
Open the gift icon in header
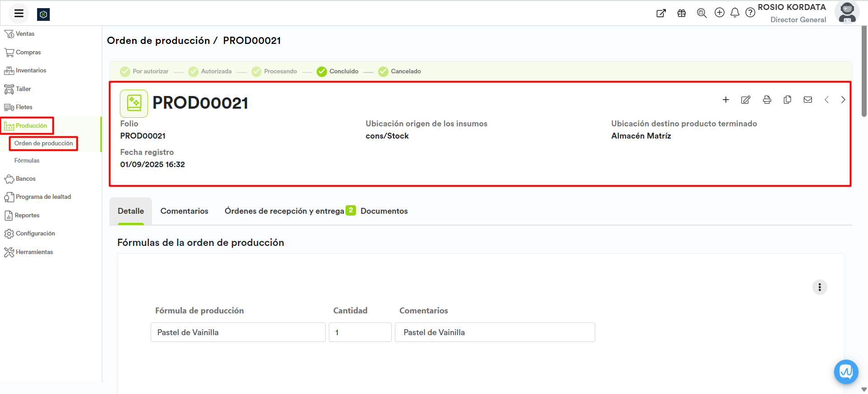pyautogui.click(x=681, y=13)
